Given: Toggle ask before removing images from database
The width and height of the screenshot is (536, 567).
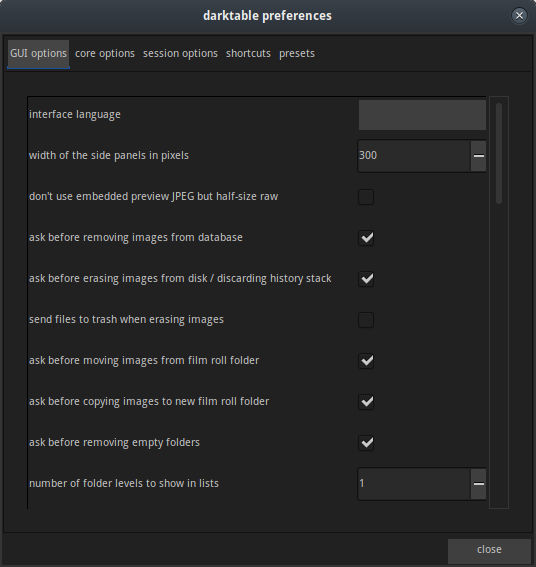Looking at the screenshot, I should tap(366, 238).
